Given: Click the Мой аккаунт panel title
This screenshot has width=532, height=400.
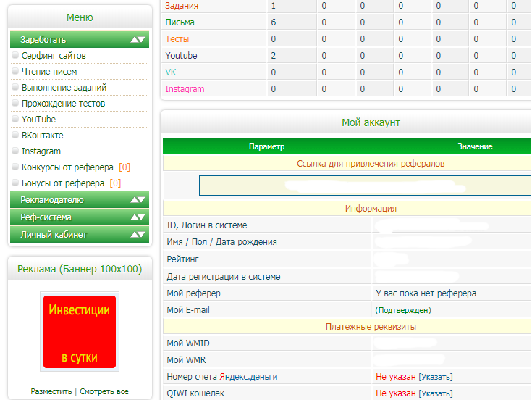Looking at the screenshot, I should pos(371,122).
